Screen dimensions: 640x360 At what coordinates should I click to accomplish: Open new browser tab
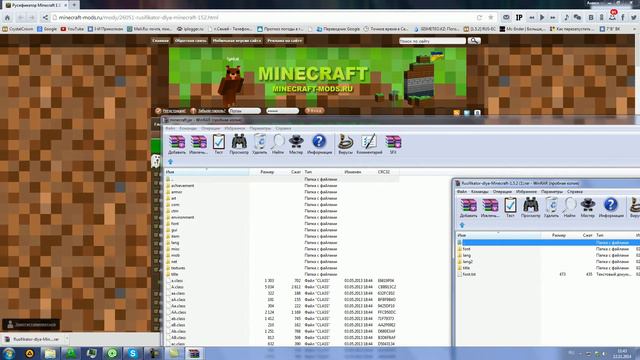pyautogui.click(x=74, y=5)
